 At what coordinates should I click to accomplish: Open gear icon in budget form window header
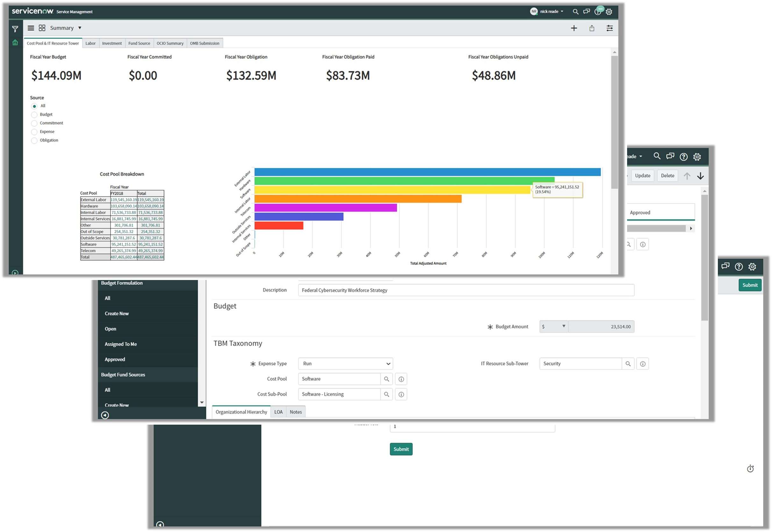(697, 157)
